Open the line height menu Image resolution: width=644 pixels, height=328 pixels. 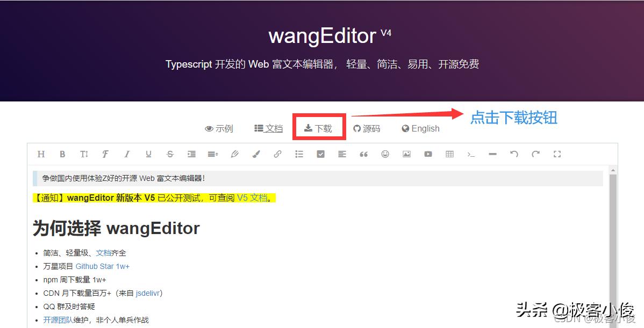[x=213, y=154]
